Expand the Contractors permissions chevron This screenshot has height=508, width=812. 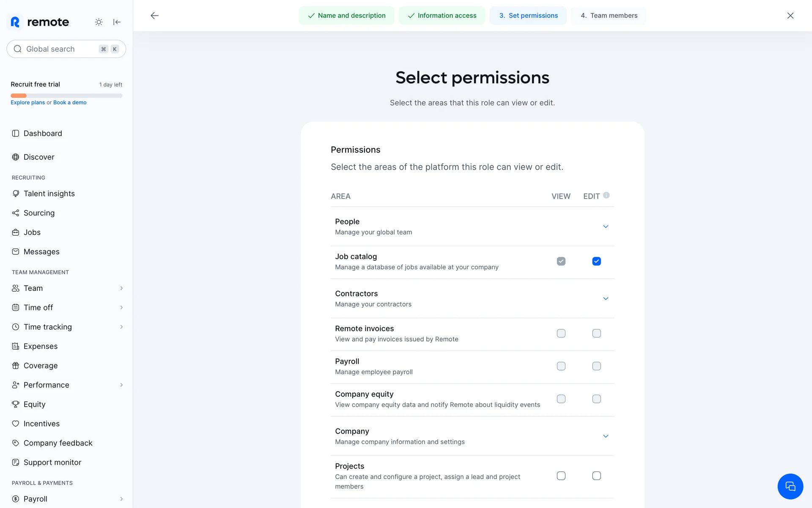pos(605,298)
